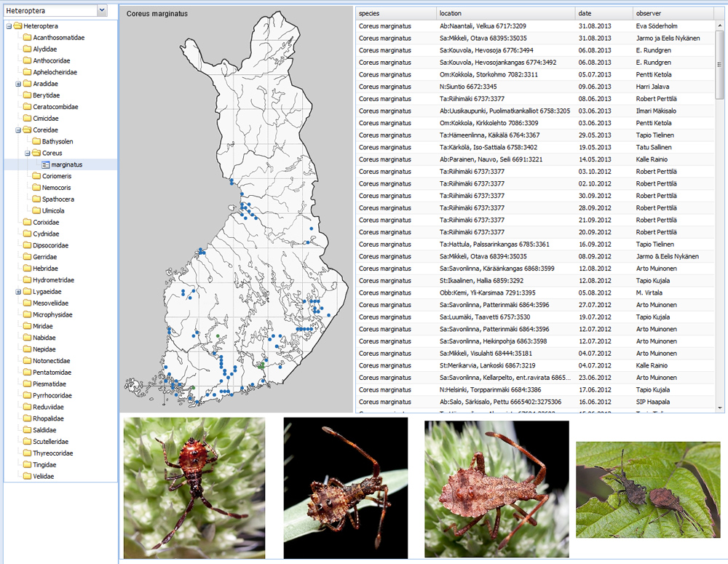Click the Ulmicola folder icon
Viewport: 728px width, 564px height.
click(x=36, y=211)
